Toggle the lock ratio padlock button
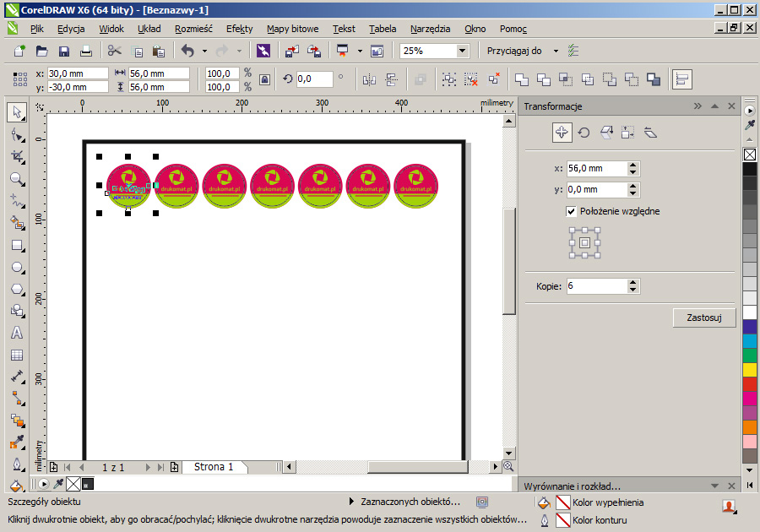 (264, 79)
